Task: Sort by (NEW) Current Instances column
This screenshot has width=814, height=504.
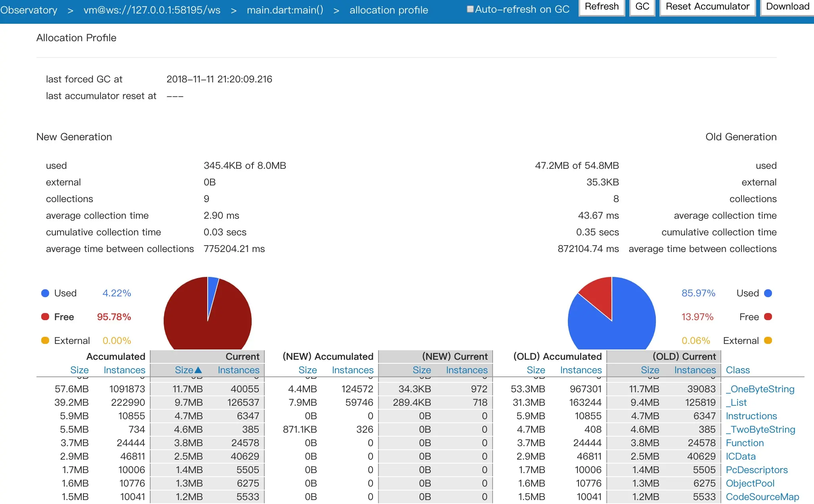Action: coord(467,370)
